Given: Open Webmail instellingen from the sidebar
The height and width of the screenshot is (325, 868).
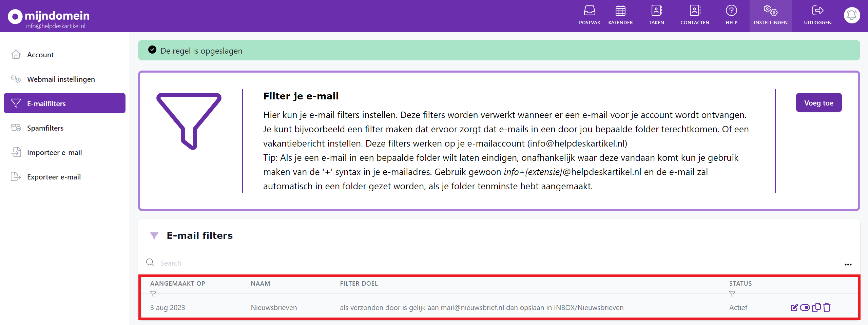Looking at the screenshot, I should pos(61,79).
